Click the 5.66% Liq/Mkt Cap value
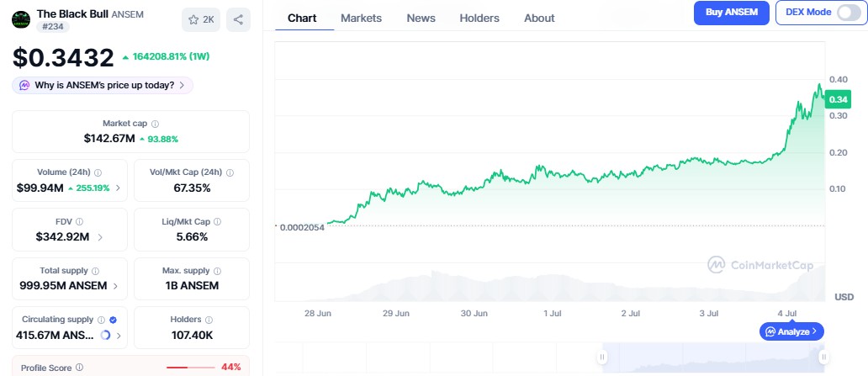This screenshot has width=868, height=376. click(x=192, y=237)
